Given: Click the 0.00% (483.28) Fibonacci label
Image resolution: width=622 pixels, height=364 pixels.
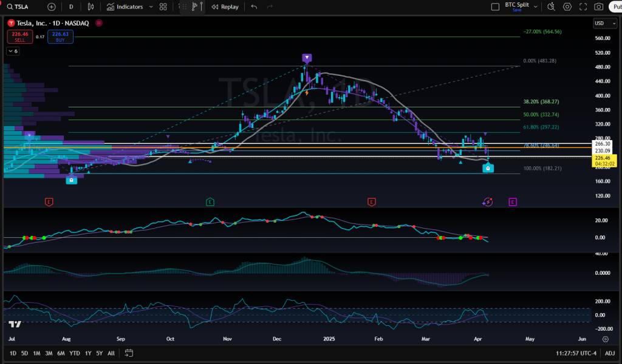Looking at the screenshot, I should [539, 61].
